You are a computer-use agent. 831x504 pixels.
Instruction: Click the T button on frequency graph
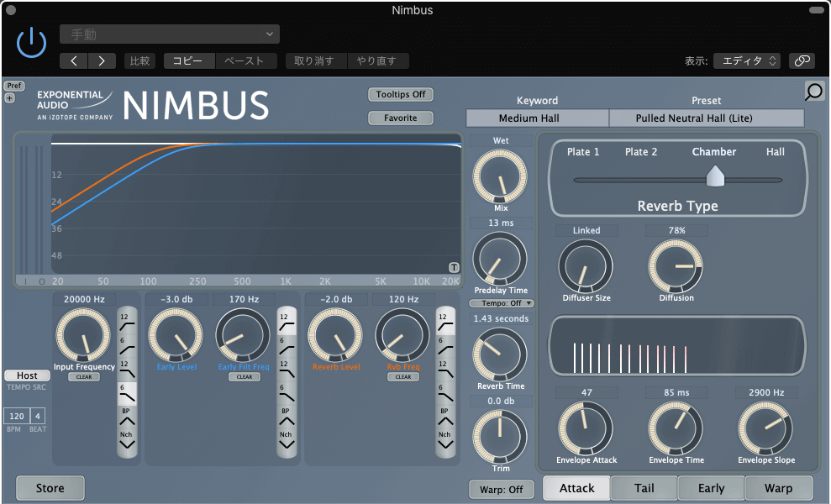tap(455, 267)
